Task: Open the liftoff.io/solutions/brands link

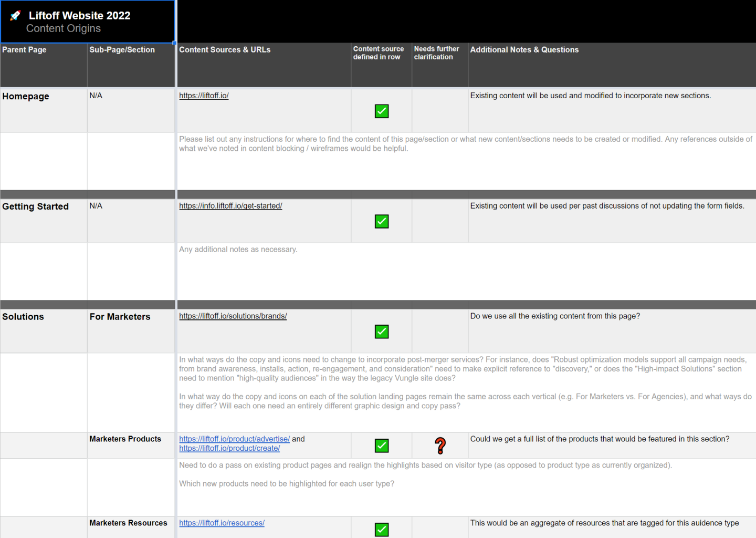Action: [x=233, y=316]
